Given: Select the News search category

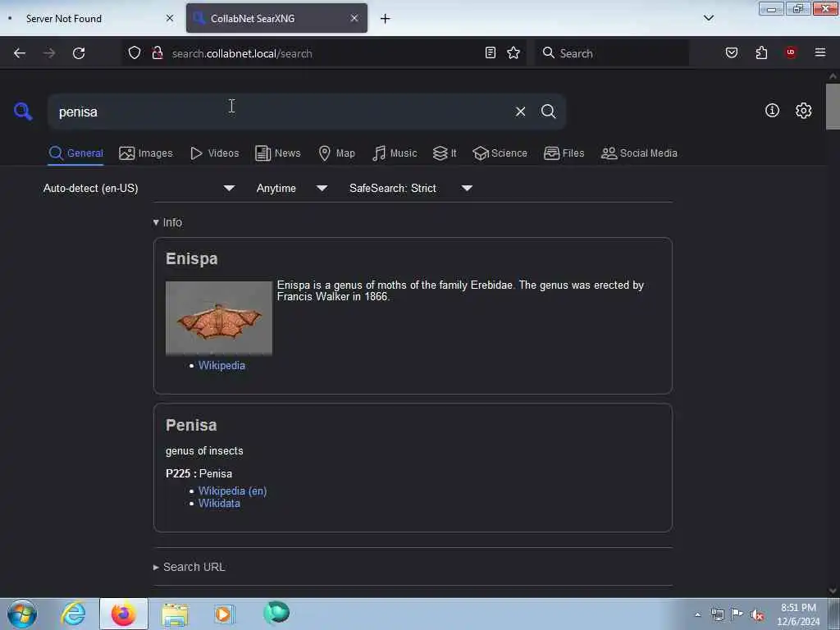Looking at the screenshot, I should [278, 153].
